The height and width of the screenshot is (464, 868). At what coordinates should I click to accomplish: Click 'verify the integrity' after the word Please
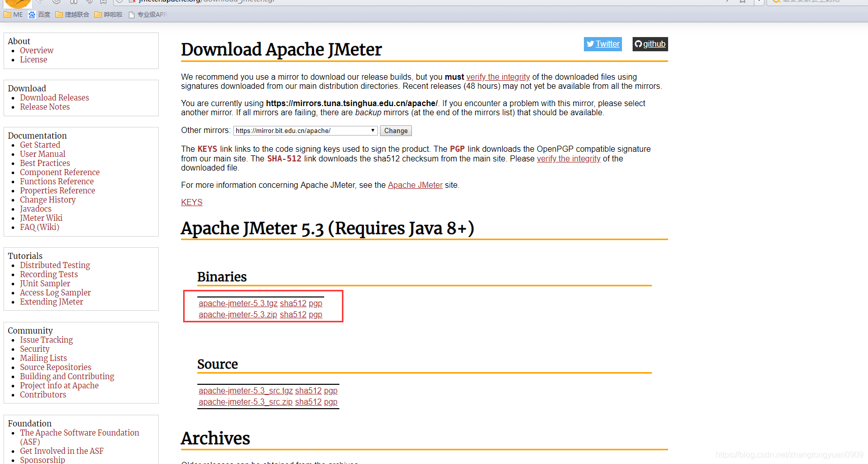tap(569, 159)
